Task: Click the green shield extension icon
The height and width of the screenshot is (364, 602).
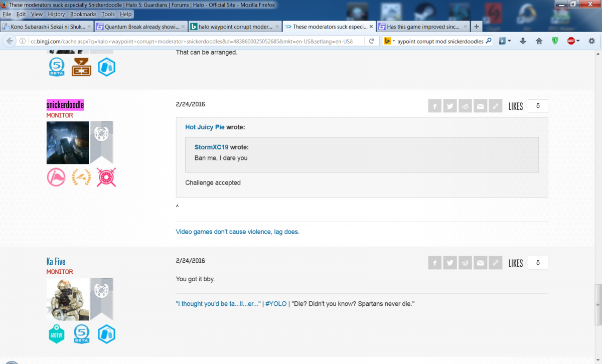Action: [555, 41]
